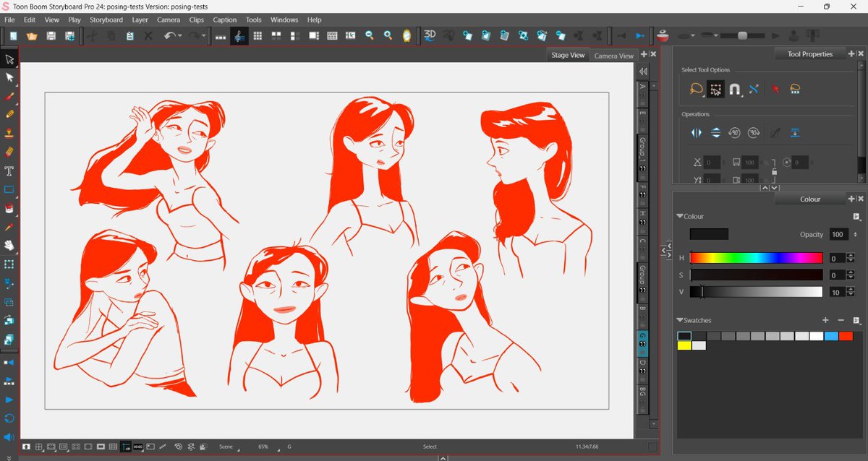This screenshot has width=868, height=461.
Task: Collapse the Swatches section triangle
Action: (680, 320)
